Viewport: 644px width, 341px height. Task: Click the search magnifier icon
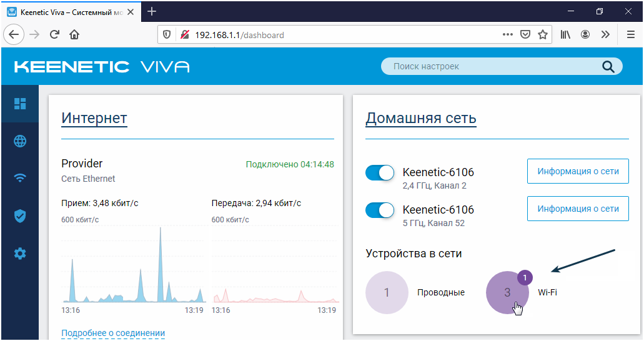(608, 67)
